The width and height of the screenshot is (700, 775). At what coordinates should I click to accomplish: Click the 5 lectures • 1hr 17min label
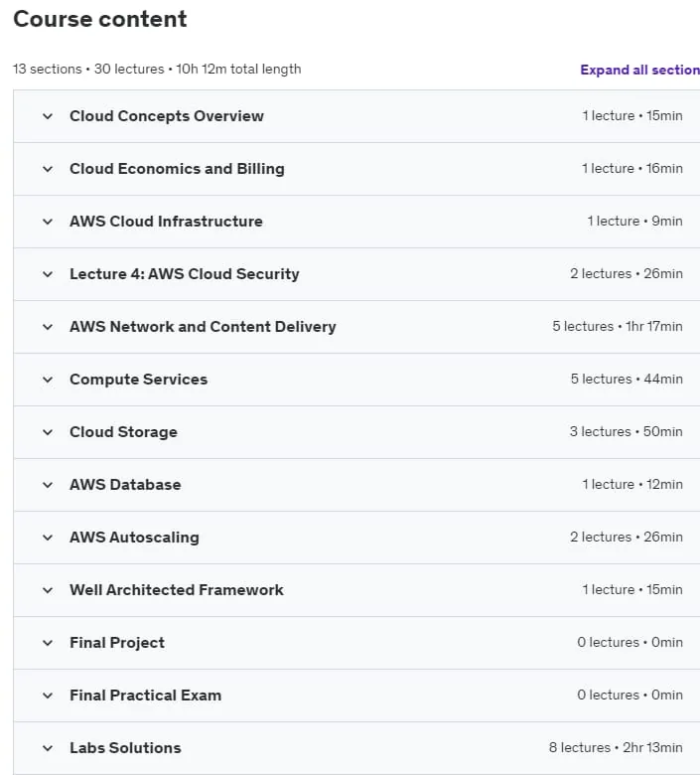[x=618, y=326]
